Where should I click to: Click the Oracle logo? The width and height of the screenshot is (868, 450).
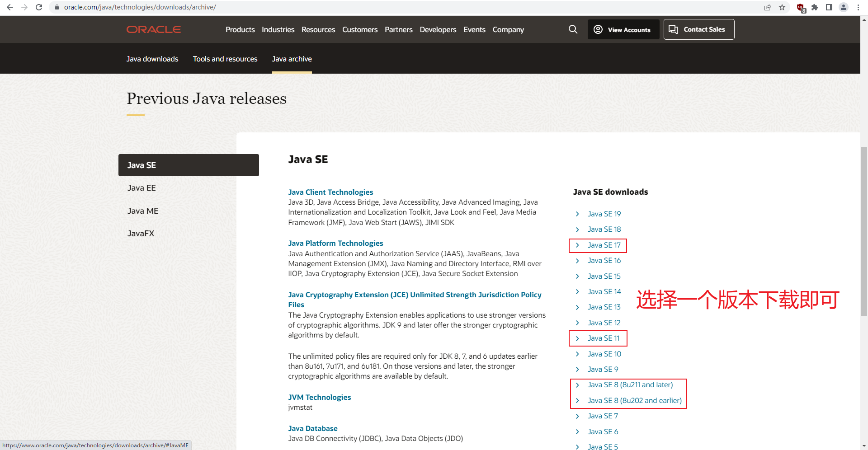pyautogui.click(x=153, y=29)
